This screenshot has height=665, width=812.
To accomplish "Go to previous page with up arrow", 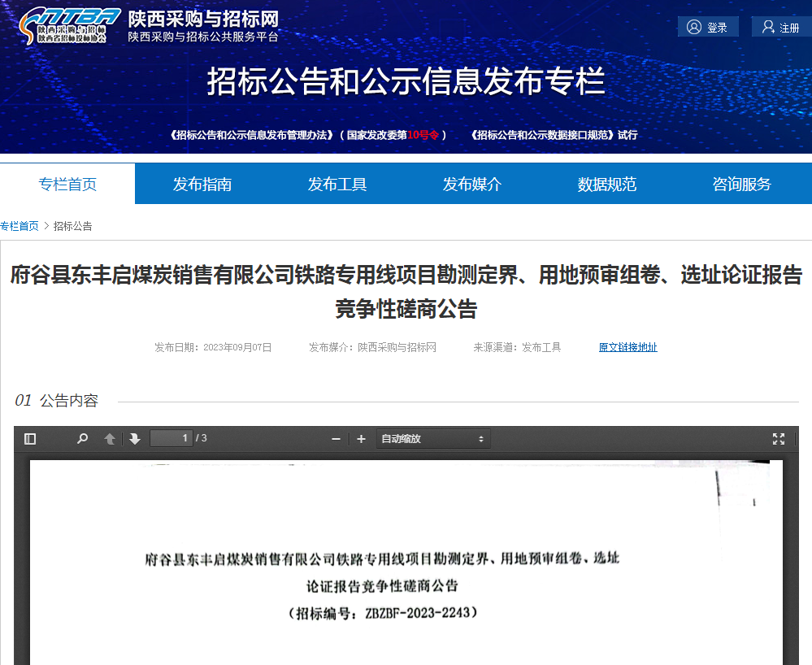I will [x=109, y=439].
